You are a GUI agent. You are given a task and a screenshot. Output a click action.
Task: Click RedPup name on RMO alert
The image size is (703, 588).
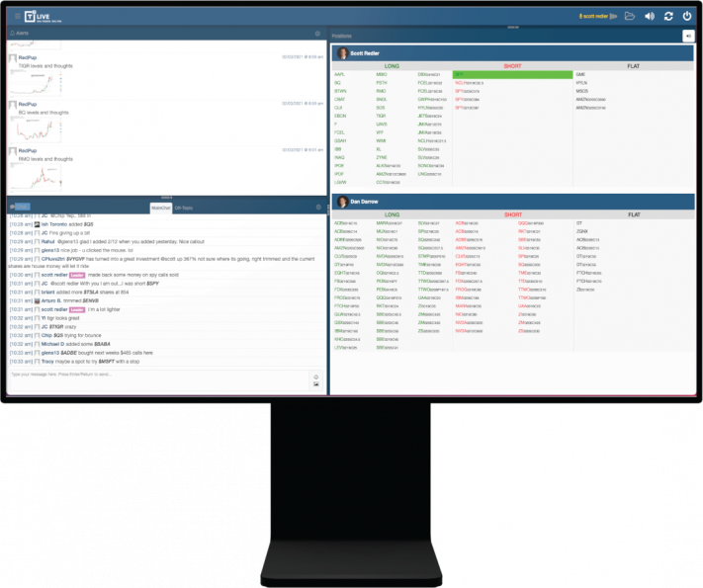pyautogui.click(x=28, y=150)
